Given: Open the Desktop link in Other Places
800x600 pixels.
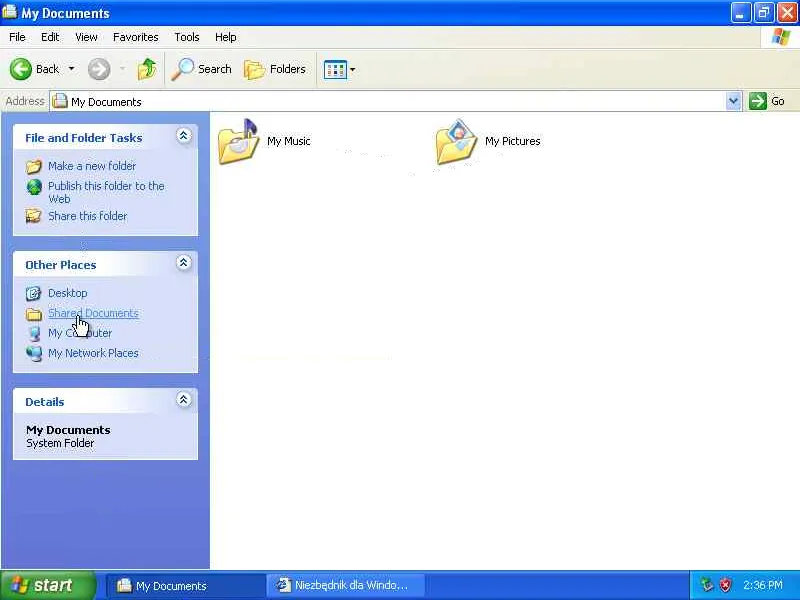Looking at the screenshot, I should point(67,293).
